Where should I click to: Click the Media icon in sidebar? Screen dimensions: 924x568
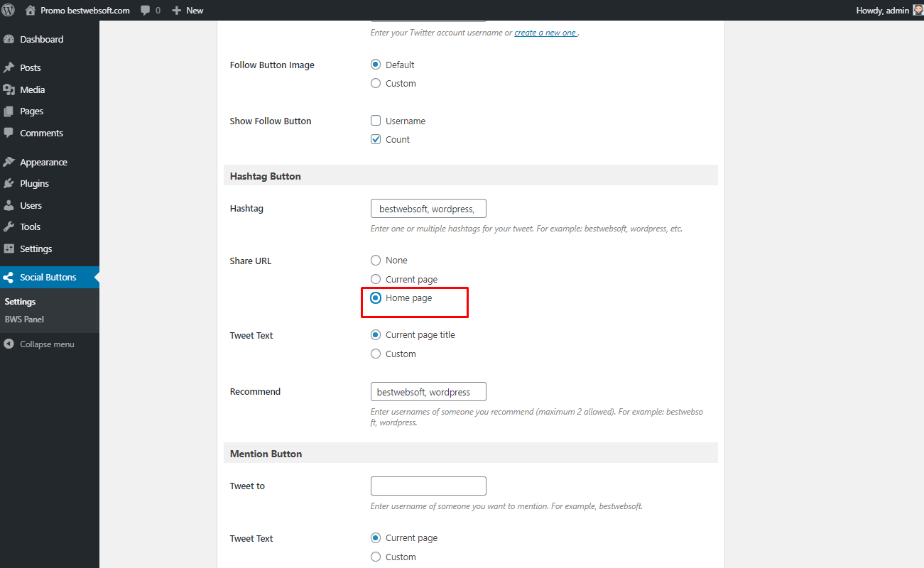tap(9, 89)
